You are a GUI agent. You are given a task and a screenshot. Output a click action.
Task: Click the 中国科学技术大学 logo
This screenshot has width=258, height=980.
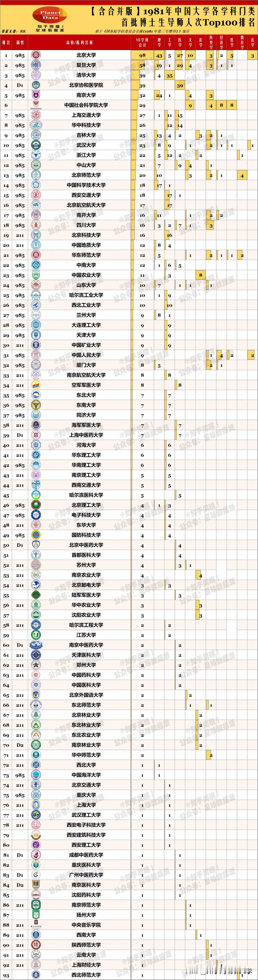(x=36, y=185)
